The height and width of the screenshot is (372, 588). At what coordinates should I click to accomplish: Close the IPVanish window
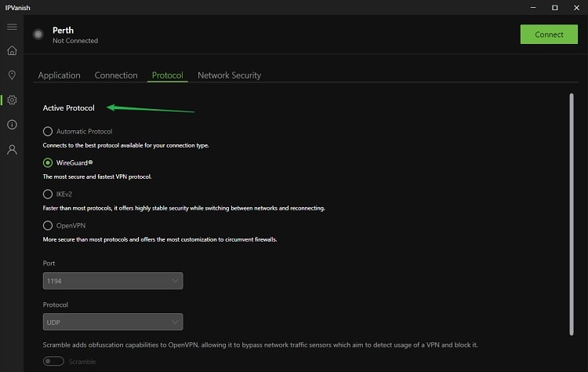coord(576,8)
